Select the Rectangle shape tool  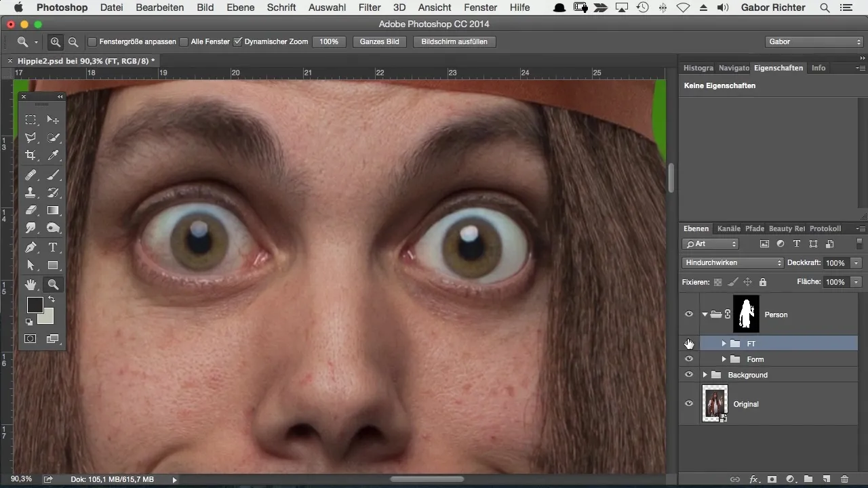coord(53,266)
